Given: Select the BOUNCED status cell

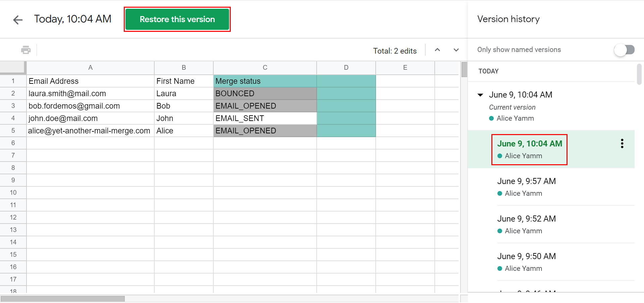Looking at the screenshot, I should coord(265,94).
